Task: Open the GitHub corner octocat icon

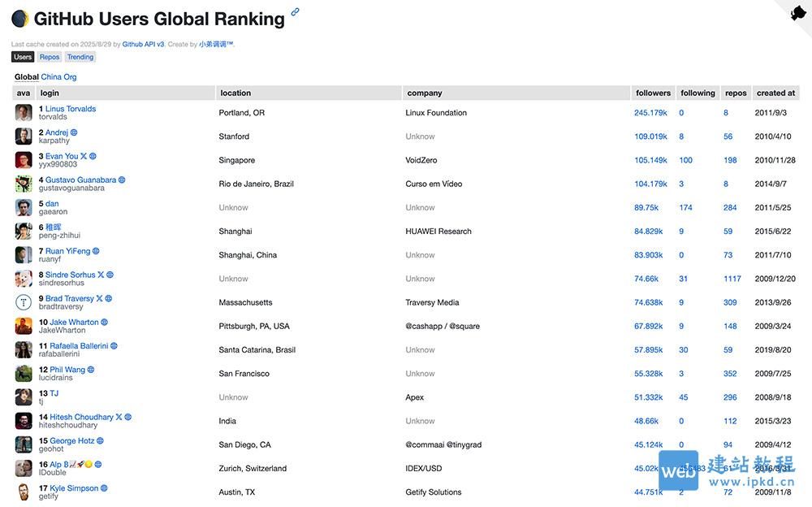Action: pyautogui.click(x=798, y=12)
